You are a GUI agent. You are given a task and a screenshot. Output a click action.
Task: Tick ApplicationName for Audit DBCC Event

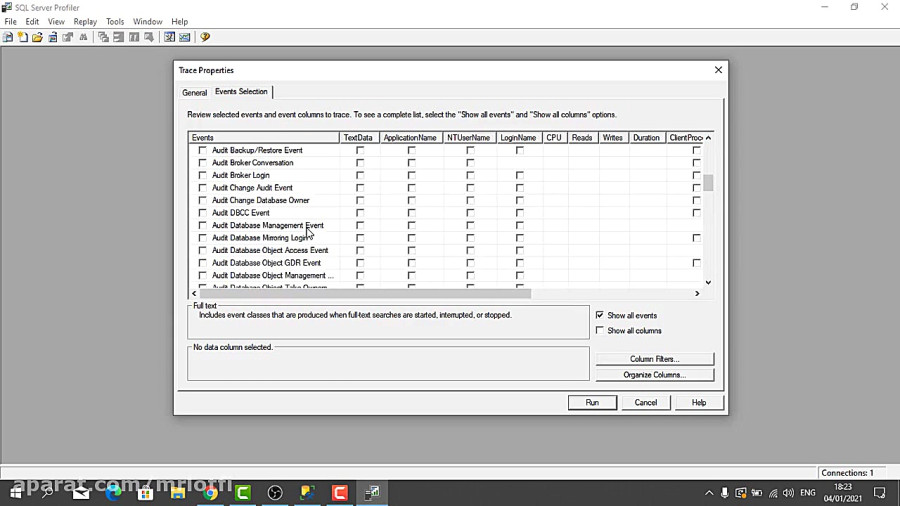pos(412,213)
